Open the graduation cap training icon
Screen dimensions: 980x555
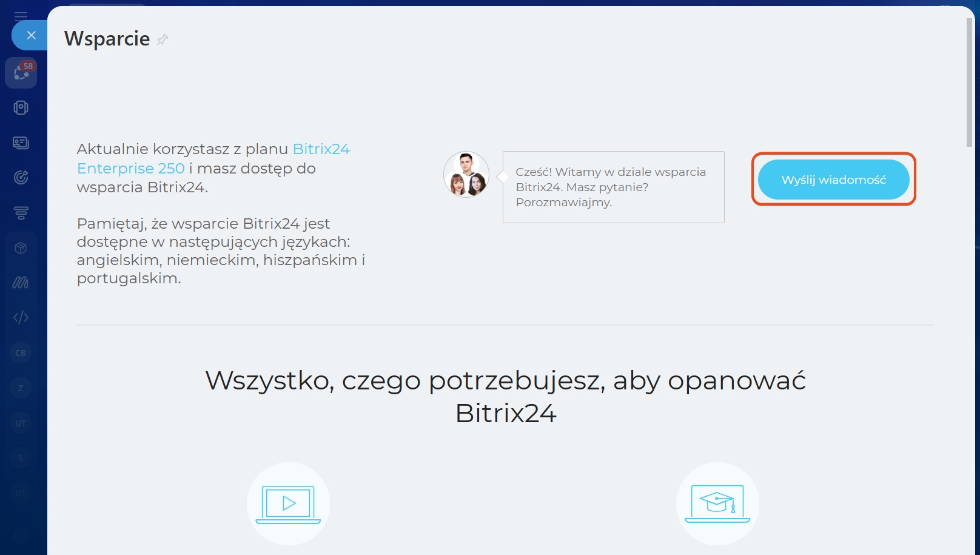tap(717, 504)
